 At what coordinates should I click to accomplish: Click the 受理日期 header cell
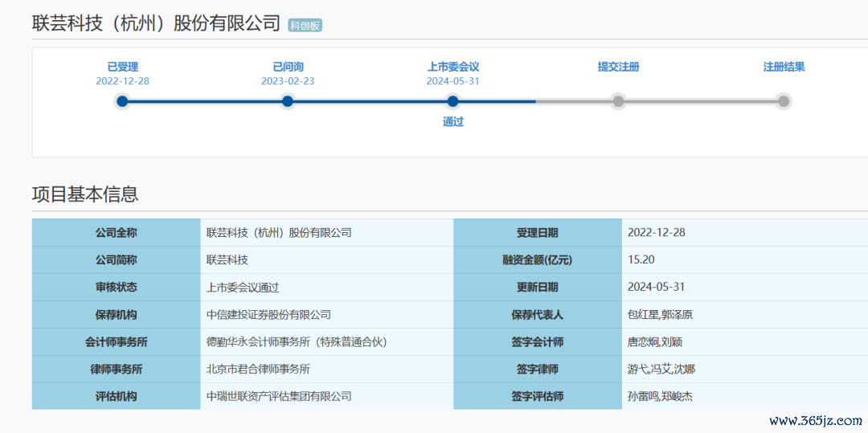click(x=538, y=233)
